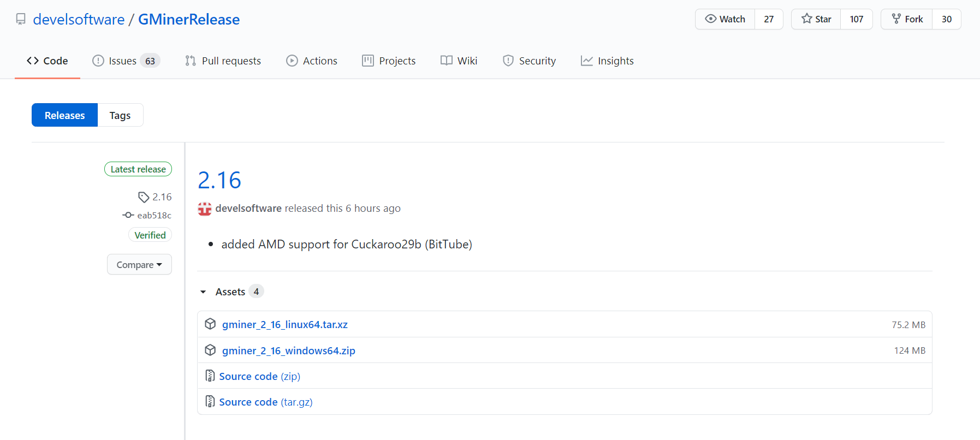Star the GMinerRelease repository
This screenshot has height=440, width=980.
pos(816,19)
